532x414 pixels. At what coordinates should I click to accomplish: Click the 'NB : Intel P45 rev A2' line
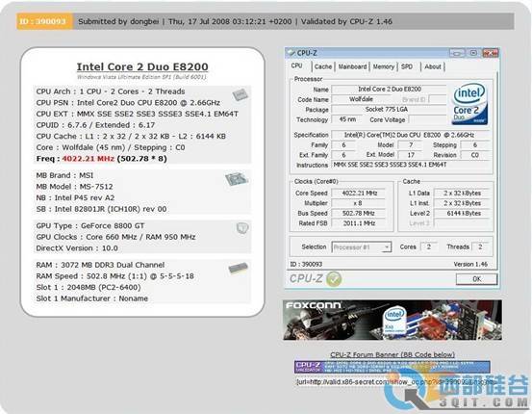point(75,198)
